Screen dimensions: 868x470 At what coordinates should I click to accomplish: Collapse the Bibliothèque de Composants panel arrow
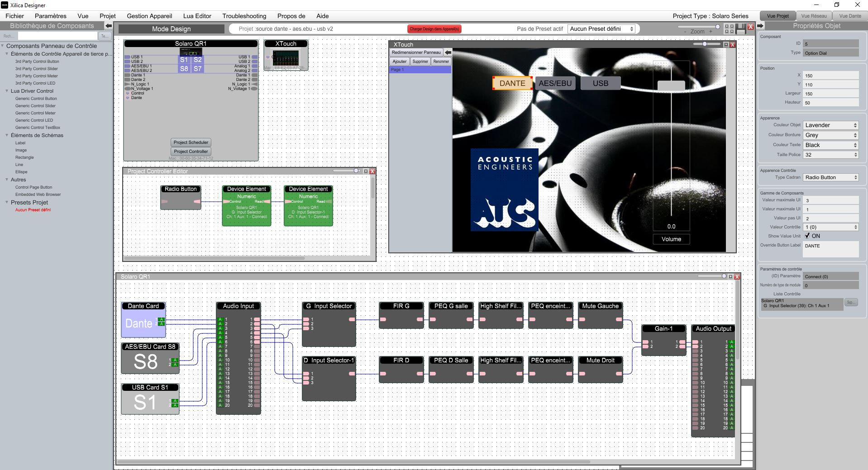[108, 26]
